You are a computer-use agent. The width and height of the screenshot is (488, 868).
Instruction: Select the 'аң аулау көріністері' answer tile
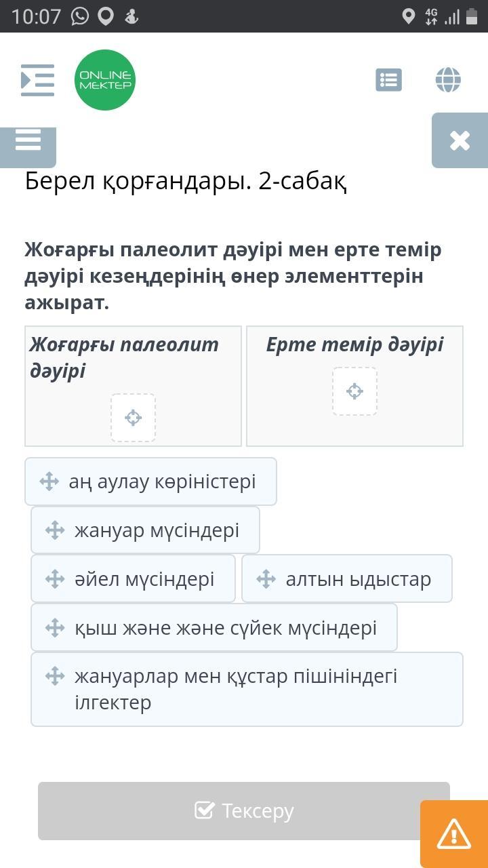[x=150, y=481]
